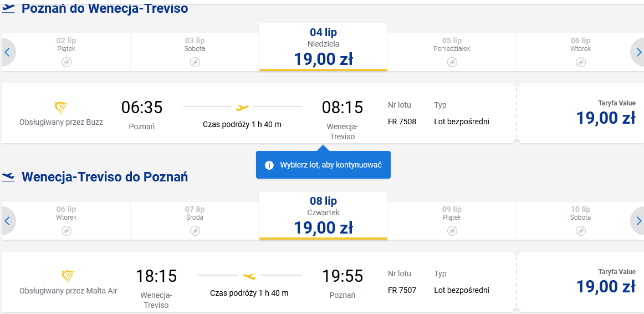The width and height of the screenshot is (644, 314).
Task: Click no-flight icon under 06 lip Wtorek outbound
Action: pyautogui.click(x=580, y=62)
